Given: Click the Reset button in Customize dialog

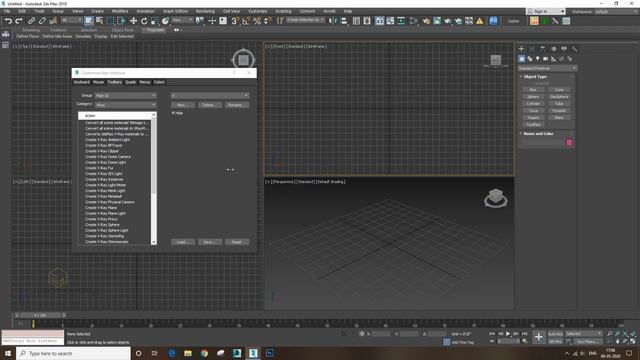Looking at the screenshot, I should 237,242.
